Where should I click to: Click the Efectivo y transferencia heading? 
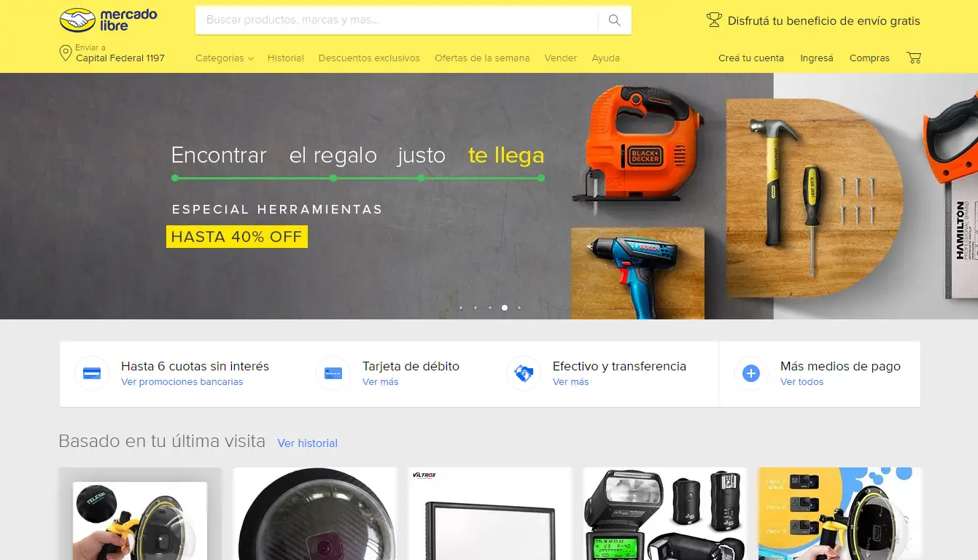click(x=619, y=366)
